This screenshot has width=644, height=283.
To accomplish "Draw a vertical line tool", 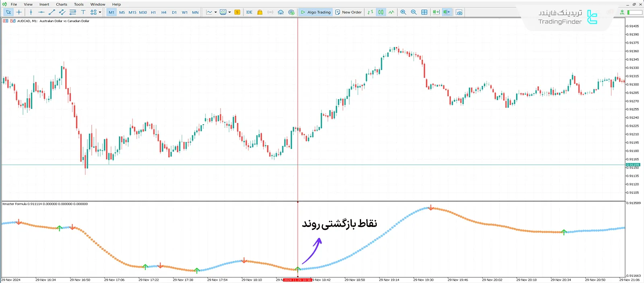I will tap(31, 12).
